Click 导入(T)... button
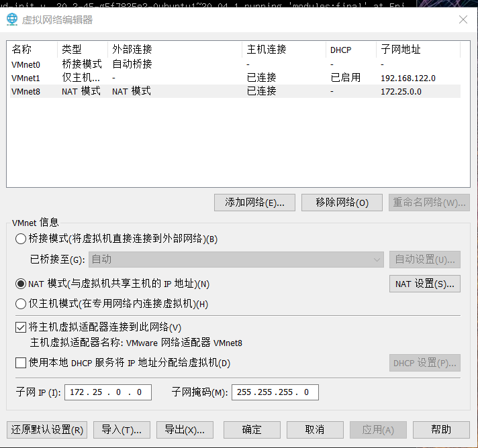 122,430
